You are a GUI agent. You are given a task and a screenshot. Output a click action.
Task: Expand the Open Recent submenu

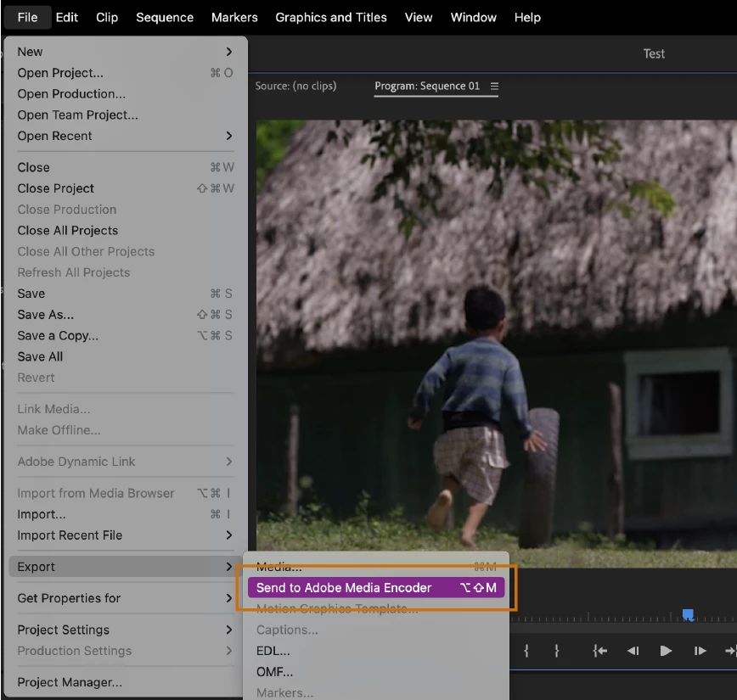[126, 136]
